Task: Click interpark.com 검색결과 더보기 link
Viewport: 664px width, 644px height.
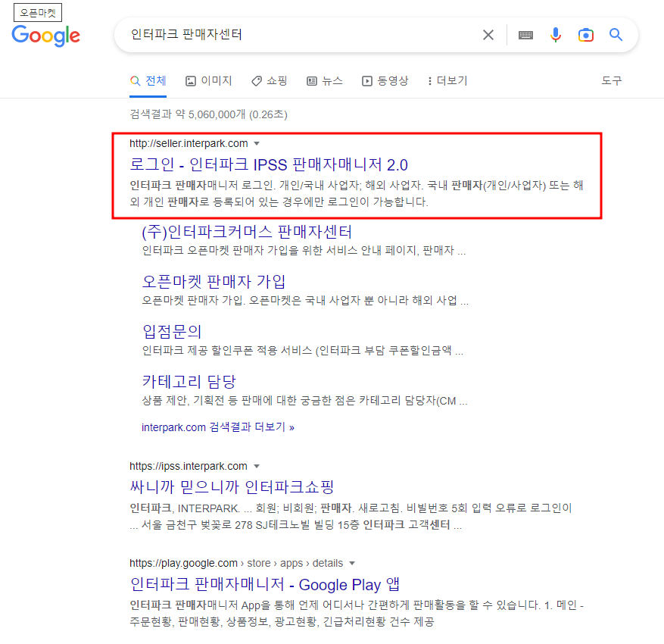Action: click(217, 427)
